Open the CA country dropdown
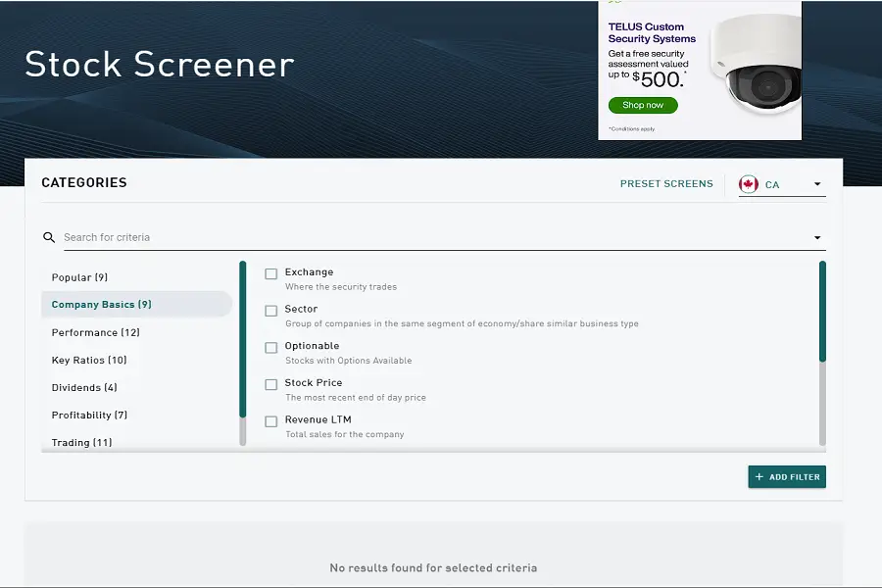Viewport: 882px width, 588px height. coord(816,184)
